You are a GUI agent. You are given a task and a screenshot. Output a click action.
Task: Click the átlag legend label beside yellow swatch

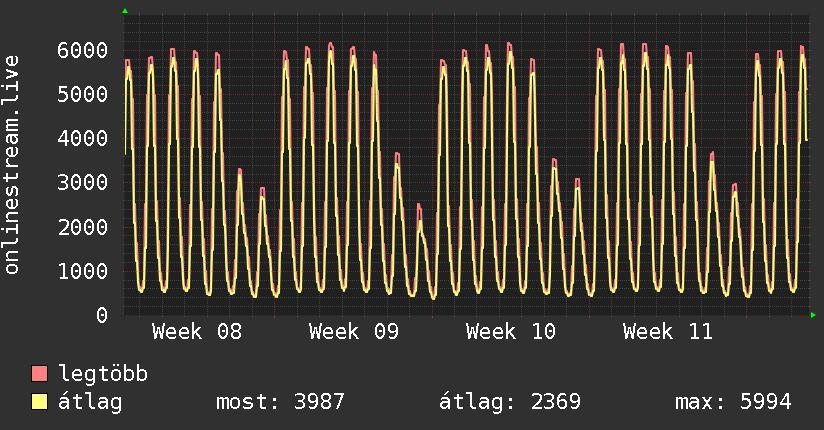click(90, 402)
